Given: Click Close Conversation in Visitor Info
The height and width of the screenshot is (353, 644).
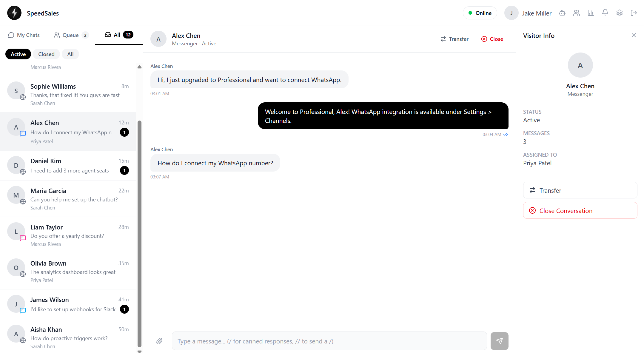Looking at the screenshot, I should click(580, 211).
